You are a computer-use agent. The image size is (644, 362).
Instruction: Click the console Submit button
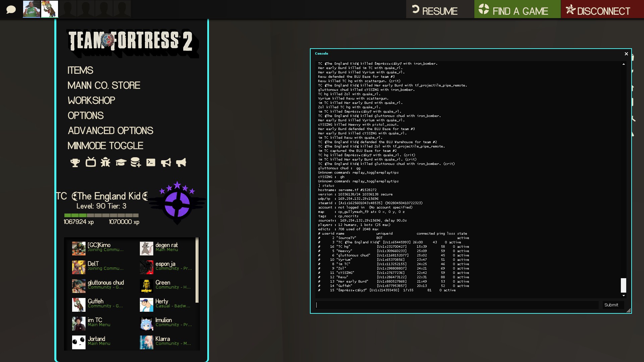click(x=611, y=305)
